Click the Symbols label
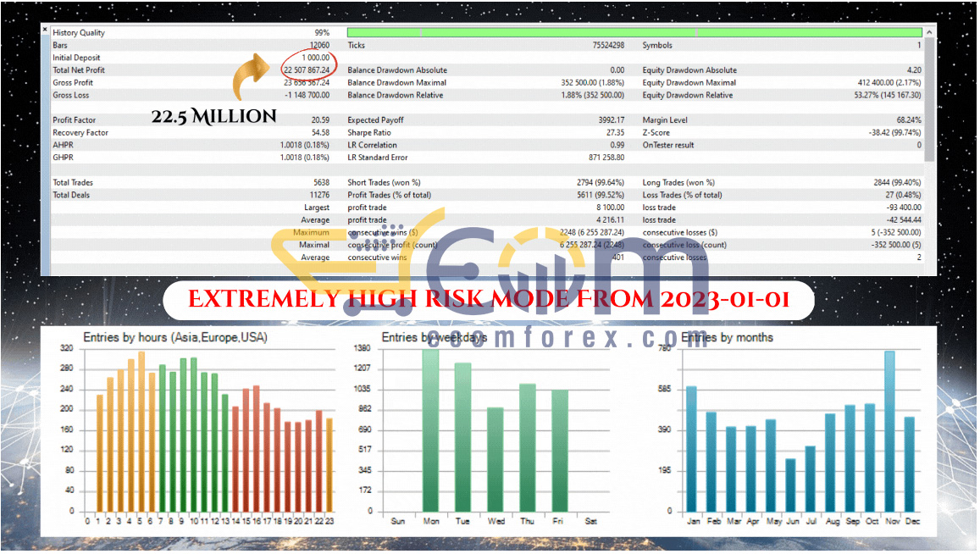Viewport: 980px width, 554px height. point(657,45)
